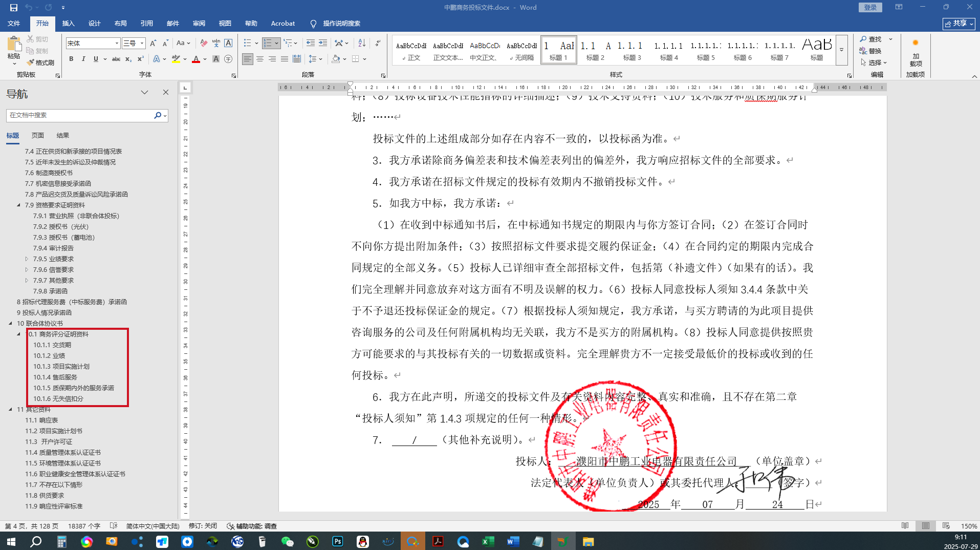This screenshot has height=550, width=980.
Task: Open Excel from the Windows taskbar
Action: click(488, 541)
